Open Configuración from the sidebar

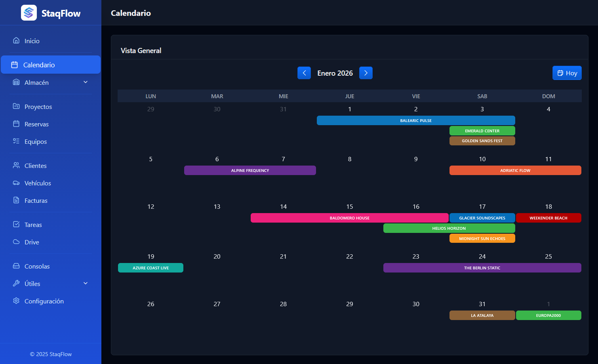point(44,301)
